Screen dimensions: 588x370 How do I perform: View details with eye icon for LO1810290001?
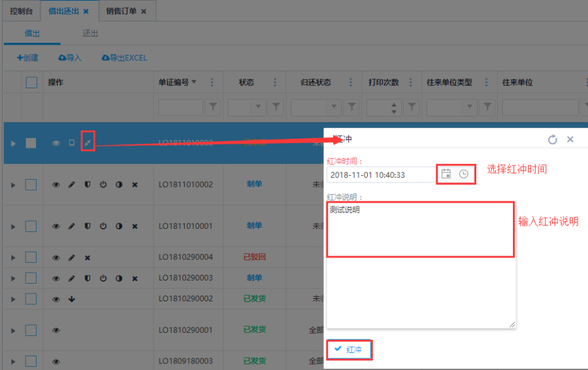[56, 330]
